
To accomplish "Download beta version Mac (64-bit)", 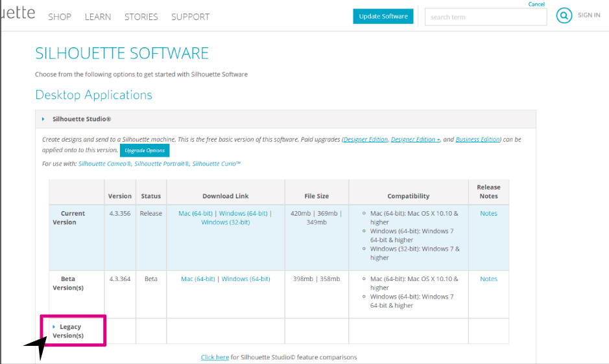I will (198, 279).
